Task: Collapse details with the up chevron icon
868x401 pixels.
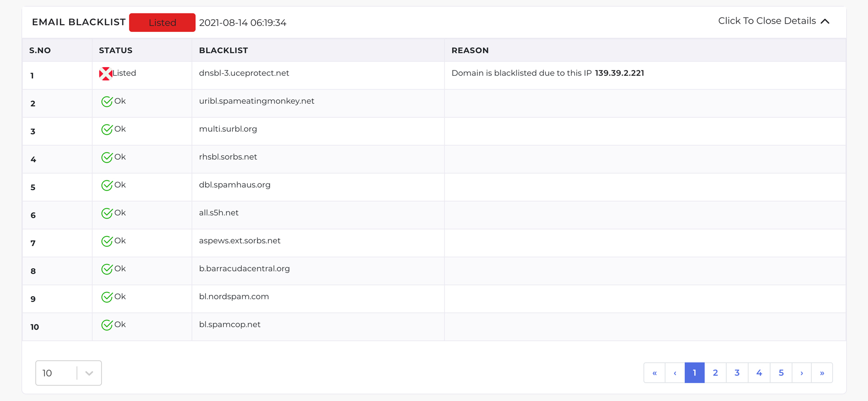Action: tap(825, 21)
